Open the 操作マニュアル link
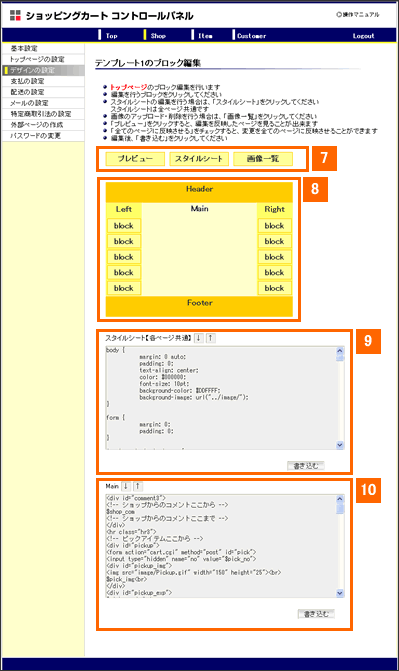The height and width of the screenshot is (671, 399). point(358,15)
